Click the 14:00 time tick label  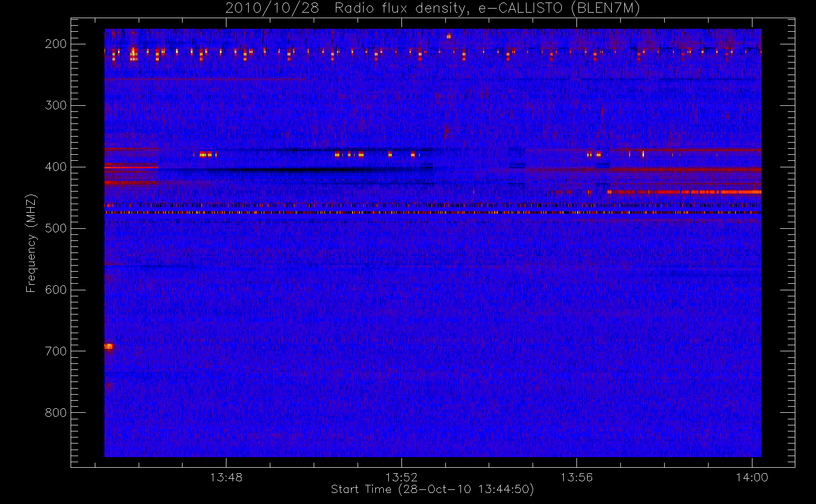tap(752, 477)
